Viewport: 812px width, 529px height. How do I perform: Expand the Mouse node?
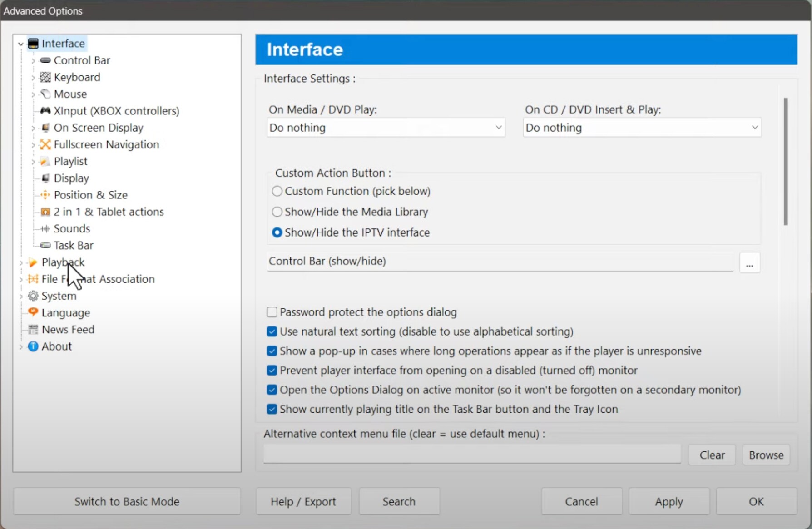pos(33,94)
